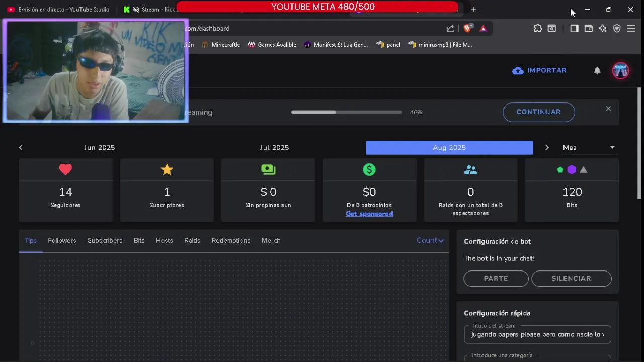Click the Título del stream field
644x362 pixels.
tap(537, 334)
